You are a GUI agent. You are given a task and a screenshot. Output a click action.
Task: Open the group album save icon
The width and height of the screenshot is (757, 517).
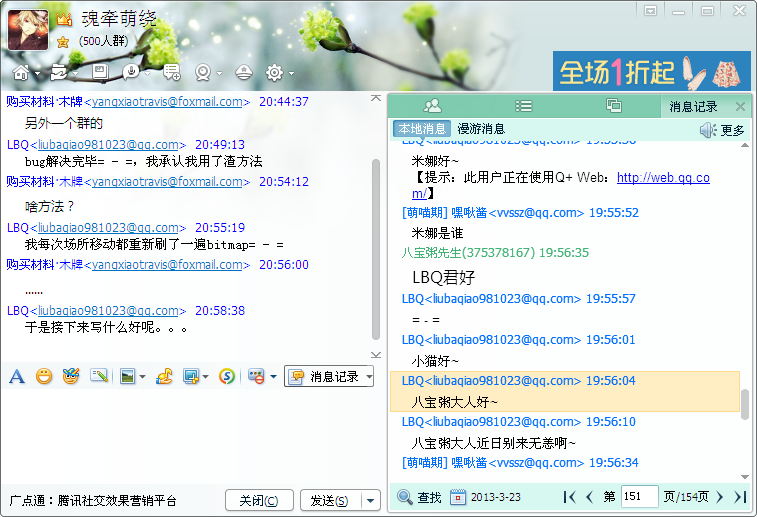pos(100,72)
